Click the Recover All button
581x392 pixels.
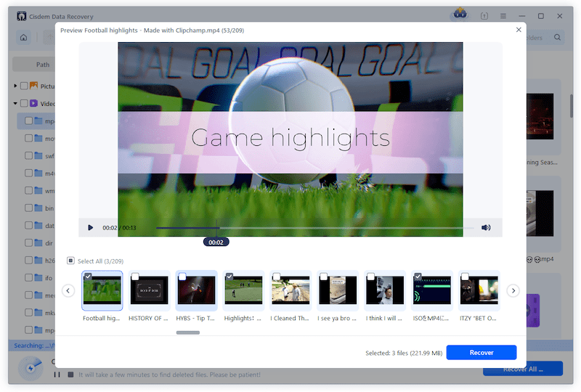click(523, 369)
